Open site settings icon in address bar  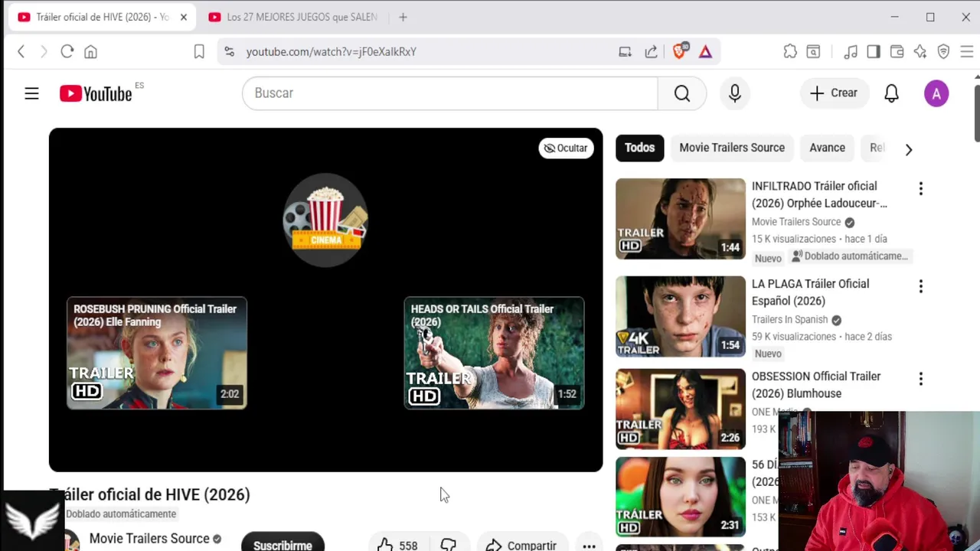[x=229, y=51]
